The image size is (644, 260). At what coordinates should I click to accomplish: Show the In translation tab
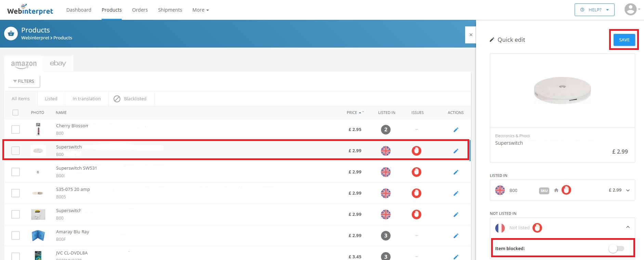[x=87, y=99]
